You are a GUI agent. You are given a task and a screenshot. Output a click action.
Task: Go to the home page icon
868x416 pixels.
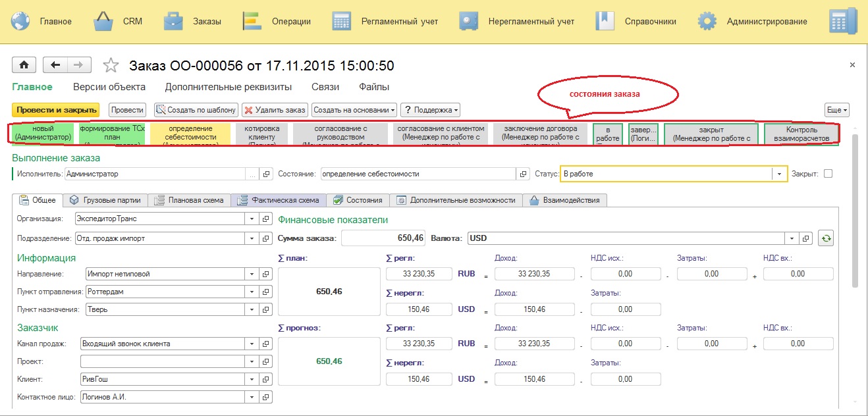pos(24,65)
